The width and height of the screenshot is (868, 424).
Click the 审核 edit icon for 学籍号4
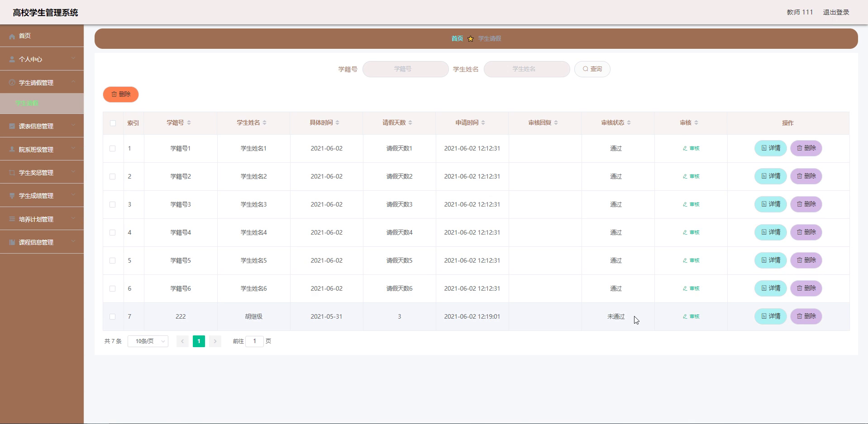pos(685,232)
